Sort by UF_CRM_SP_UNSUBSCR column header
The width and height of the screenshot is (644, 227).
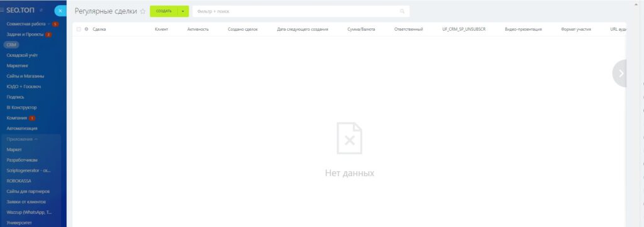pos(464,29)
